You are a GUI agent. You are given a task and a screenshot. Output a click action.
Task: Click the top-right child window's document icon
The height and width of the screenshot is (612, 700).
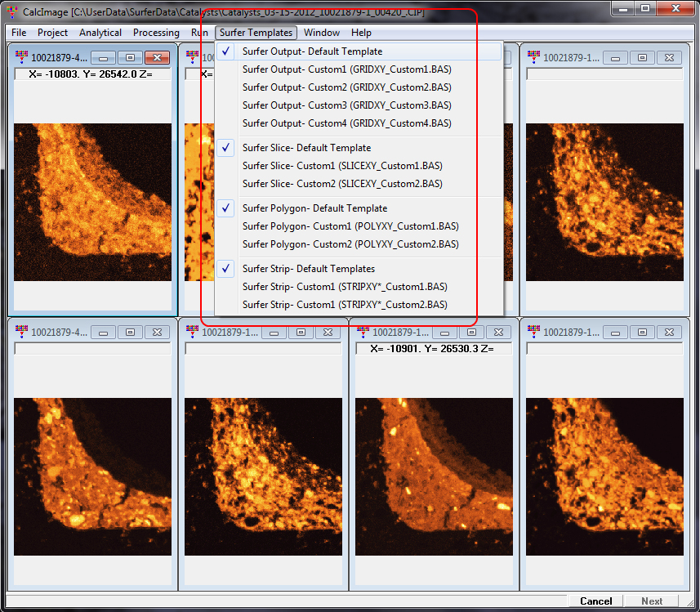click(x=533, y=57)
